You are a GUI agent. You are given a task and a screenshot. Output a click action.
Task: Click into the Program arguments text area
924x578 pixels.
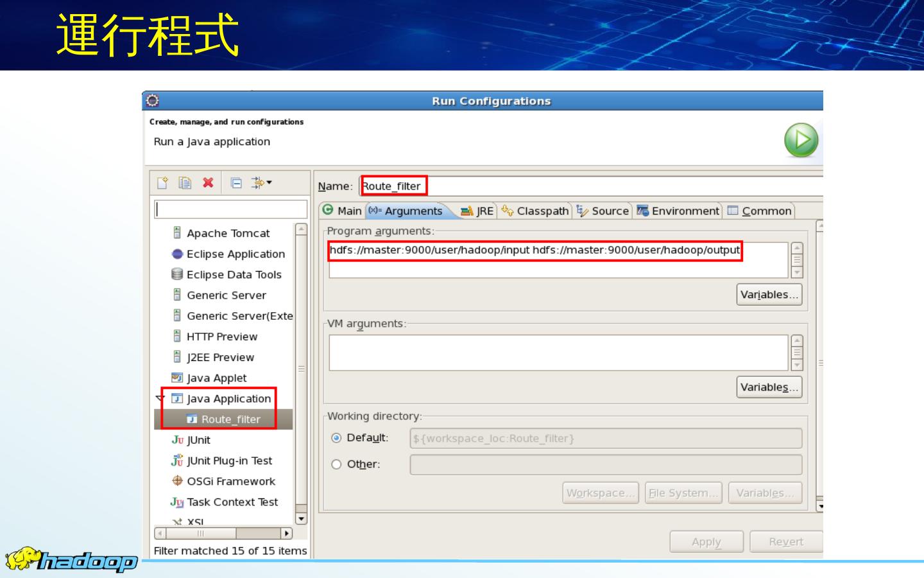[x=558, y=260]
